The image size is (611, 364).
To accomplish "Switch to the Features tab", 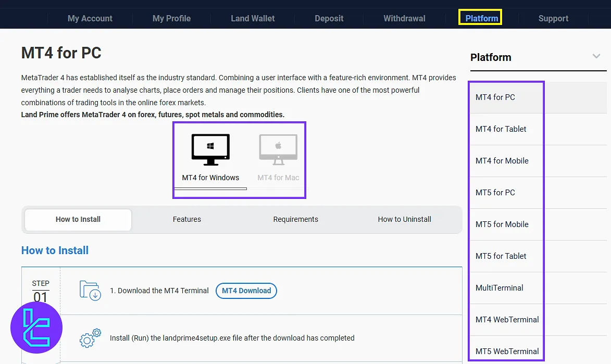I will (x=187, y=219).
